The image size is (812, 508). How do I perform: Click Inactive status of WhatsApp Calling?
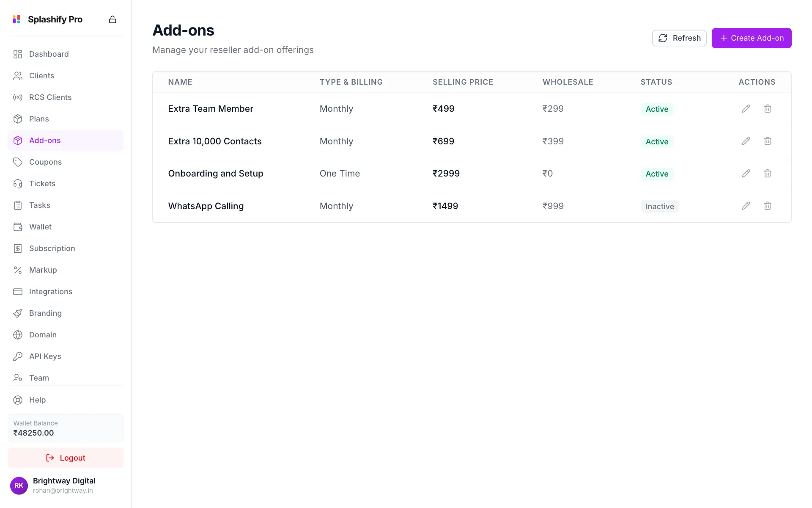click(x=660, y=207)
